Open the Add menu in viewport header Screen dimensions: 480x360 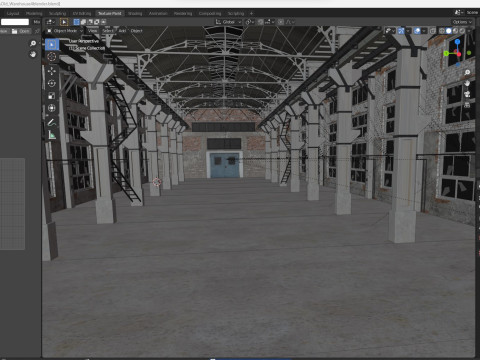pyautogui.click(x=122, y=31)
